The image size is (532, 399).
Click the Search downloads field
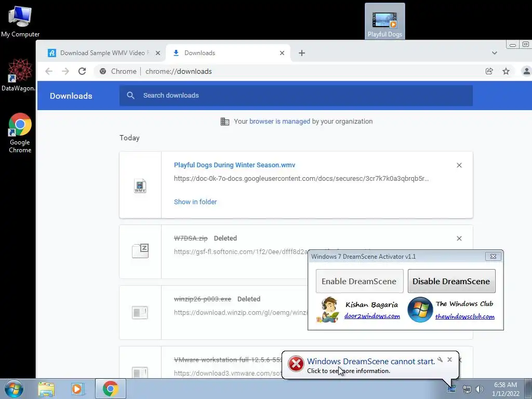(x=296, y=96)
